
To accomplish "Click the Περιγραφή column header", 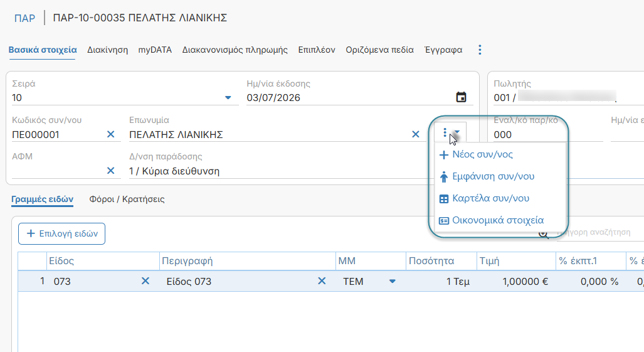I will (248, 261).
